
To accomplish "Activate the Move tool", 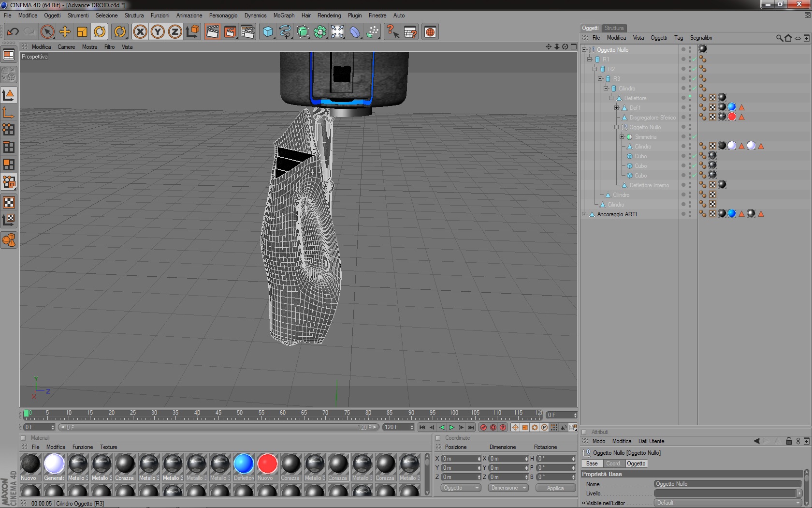I will 65,32.
